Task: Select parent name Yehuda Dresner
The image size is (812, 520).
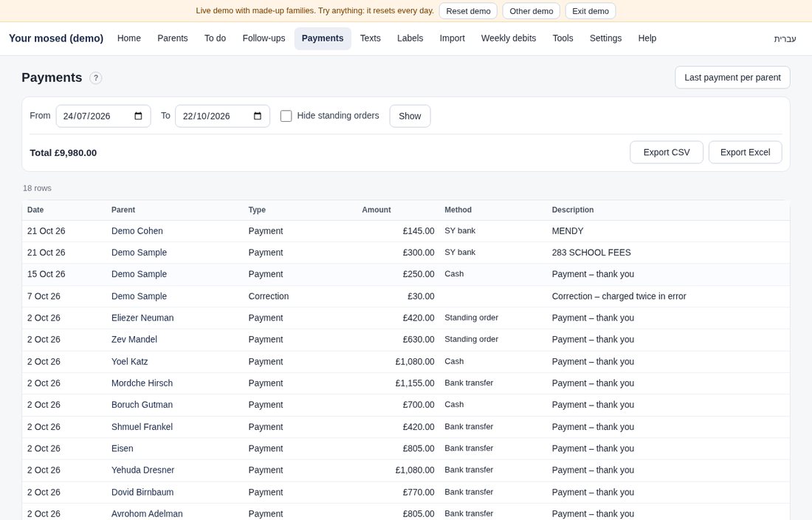Action: pyautogui.click(x=142, y=471)
